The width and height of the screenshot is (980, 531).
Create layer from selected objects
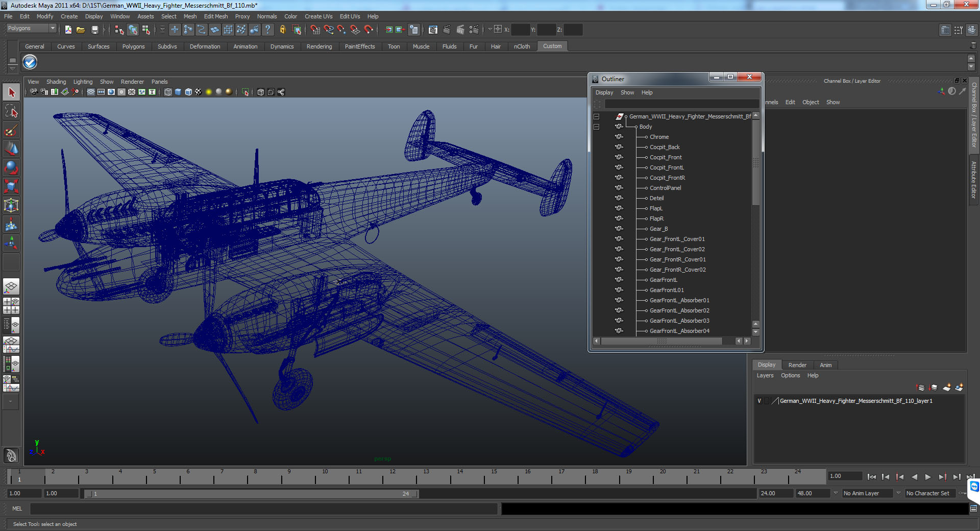(x=959, y=388)
